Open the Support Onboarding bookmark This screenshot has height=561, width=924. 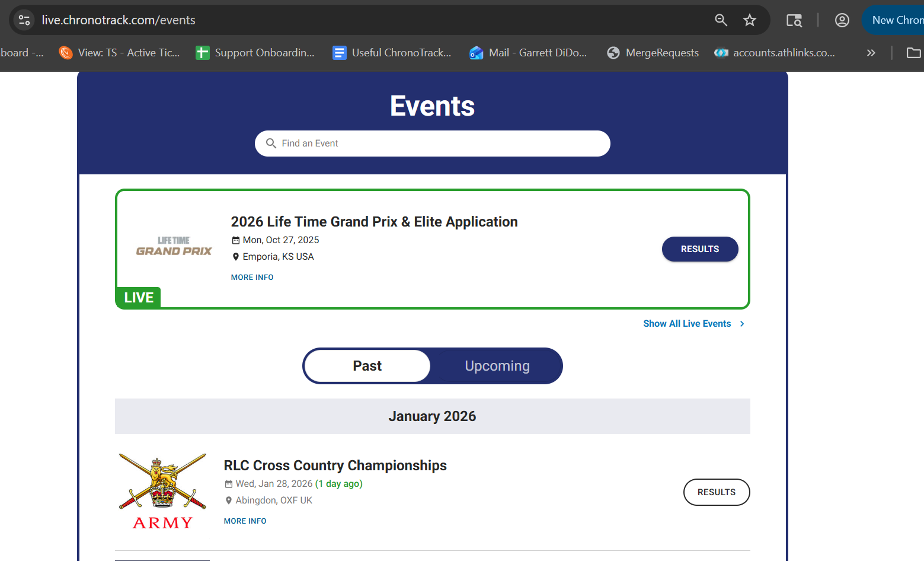(x=255, y=53)
